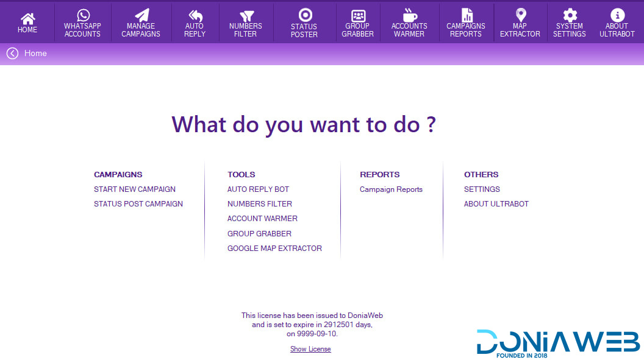Open System Settings gear icon

click(570, 15)
